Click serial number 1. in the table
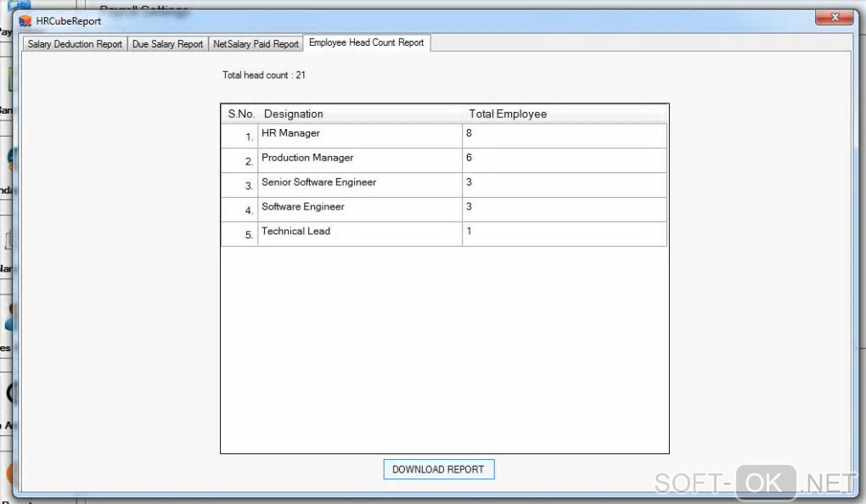This screenshot has width=866, height=504. (239, 136)
